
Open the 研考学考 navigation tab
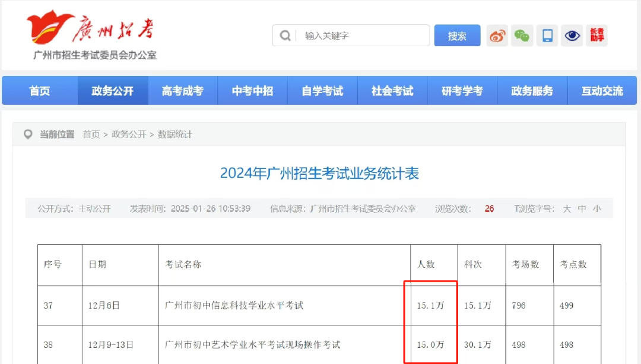462,91
